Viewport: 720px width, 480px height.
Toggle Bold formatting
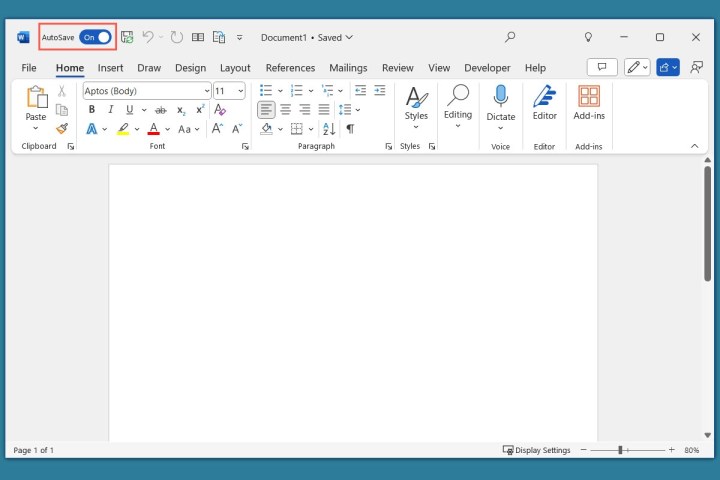click(x=92, y=110)
